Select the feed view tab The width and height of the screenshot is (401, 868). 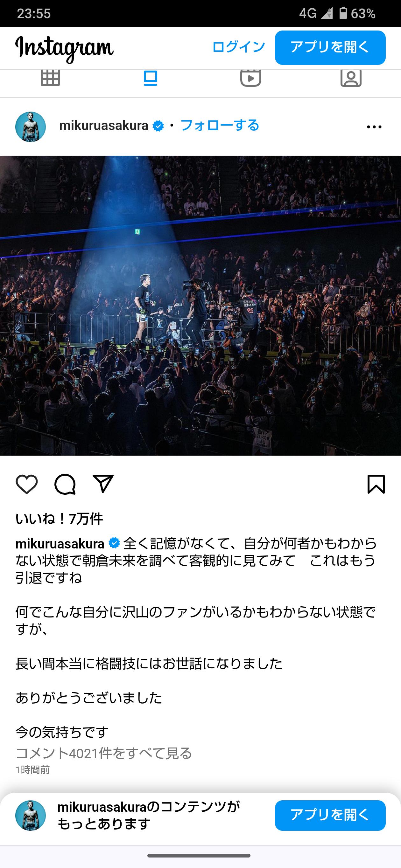click(x=151, y=78)
